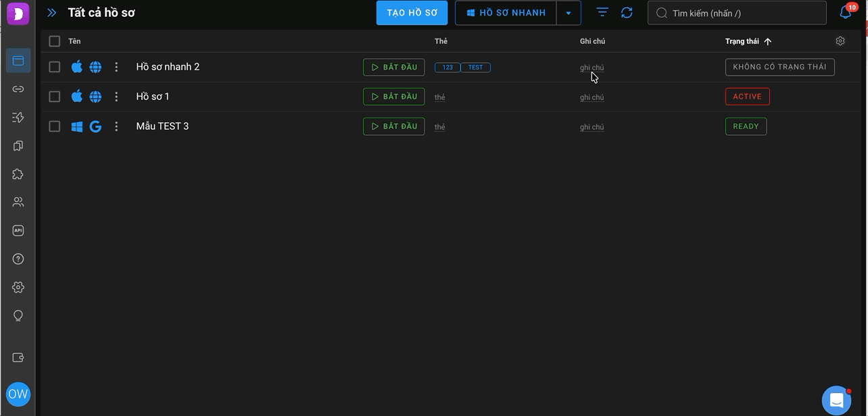Sort by the Trạng thái column header
Screen dimensions: 868x416
click(x=748, y=41)
